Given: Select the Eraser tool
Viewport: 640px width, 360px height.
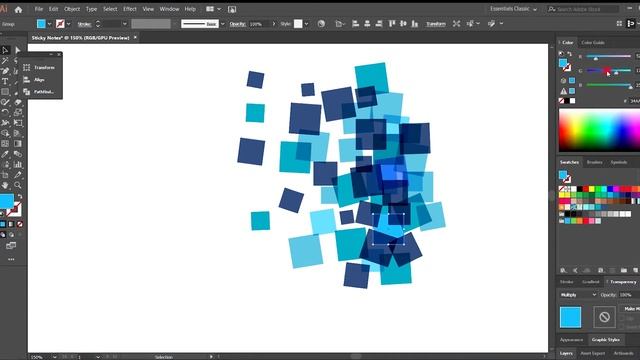Looking at the screenshot, I should pyautogui.click(x=18, y=102).
